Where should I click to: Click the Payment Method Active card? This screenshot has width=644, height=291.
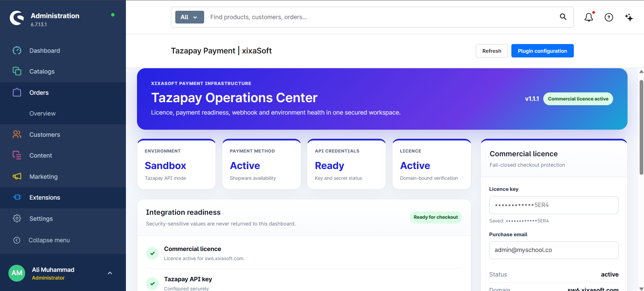[x=261, y=164]
